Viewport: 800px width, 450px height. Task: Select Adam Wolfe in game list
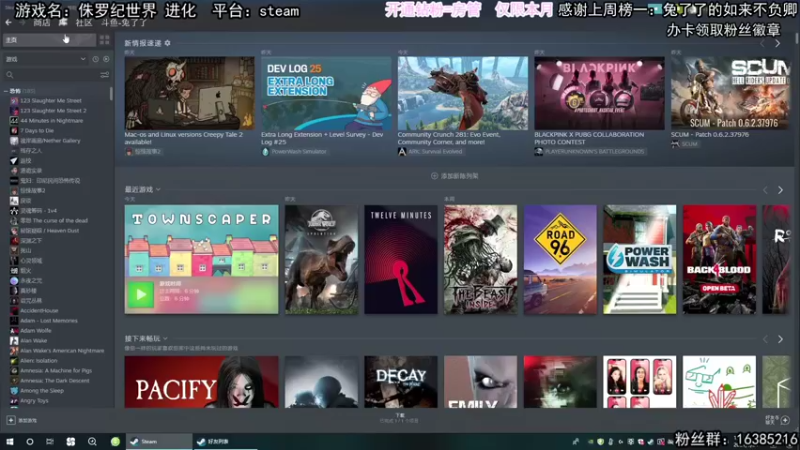(x=35, y=331)
